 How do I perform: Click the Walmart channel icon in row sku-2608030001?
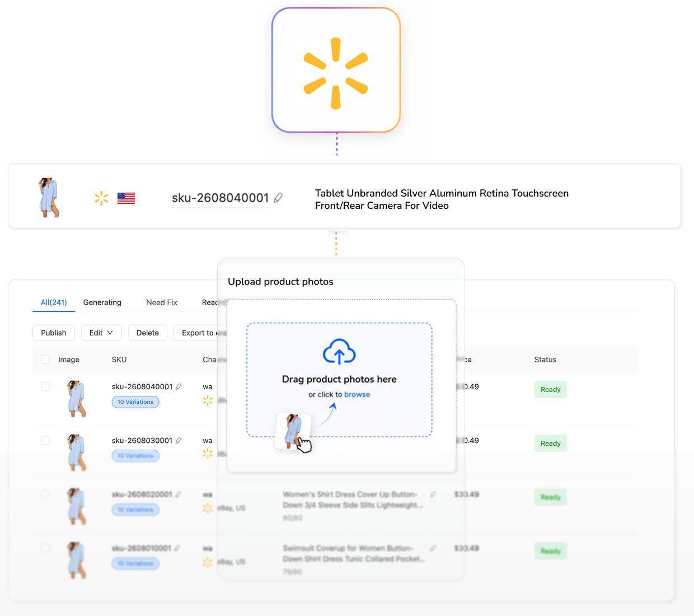coord(208,454)
